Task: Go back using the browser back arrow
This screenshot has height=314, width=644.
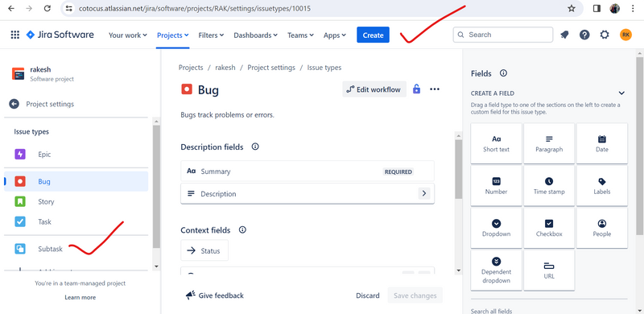Action: pos(11,8)
